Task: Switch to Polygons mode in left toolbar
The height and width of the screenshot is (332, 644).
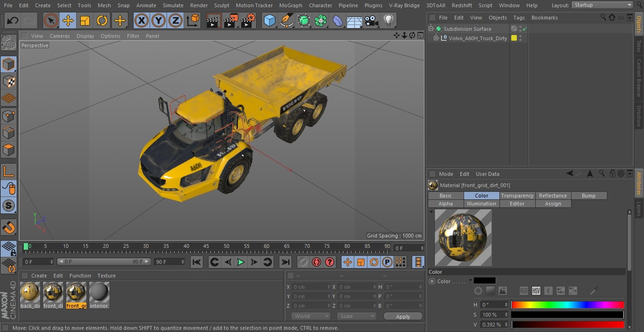Action: (9, 150)
